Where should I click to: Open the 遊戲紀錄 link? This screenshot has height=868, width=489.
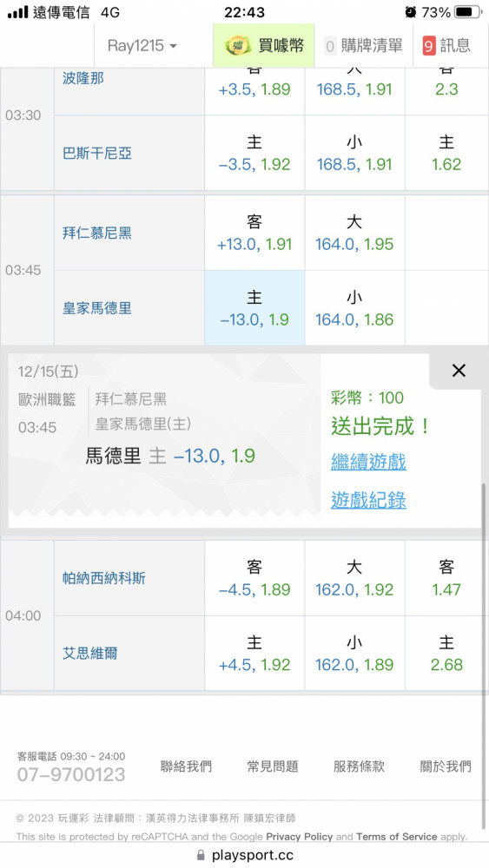[368, 501]
